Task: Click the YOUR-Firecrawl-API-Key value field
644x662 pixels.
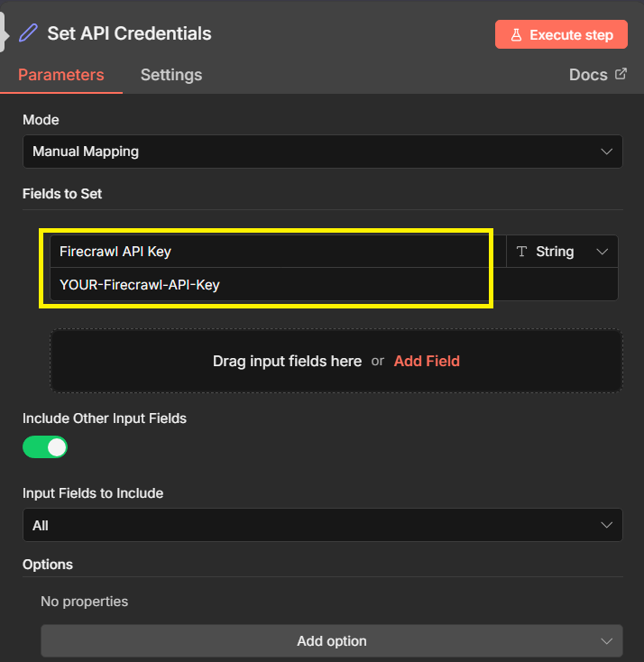Action: tap(271, 284)
